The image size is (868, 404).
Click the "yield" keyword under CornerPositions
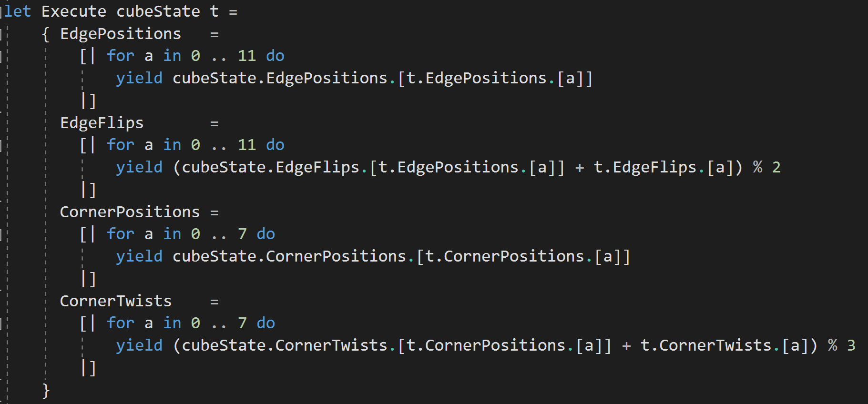pos(139,256)
